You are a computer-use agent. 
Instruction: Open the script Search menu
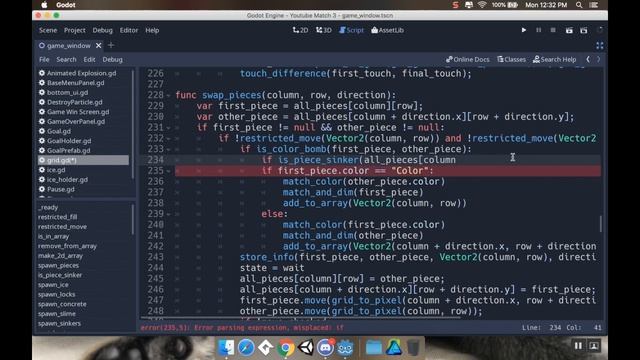click(66, 60)
